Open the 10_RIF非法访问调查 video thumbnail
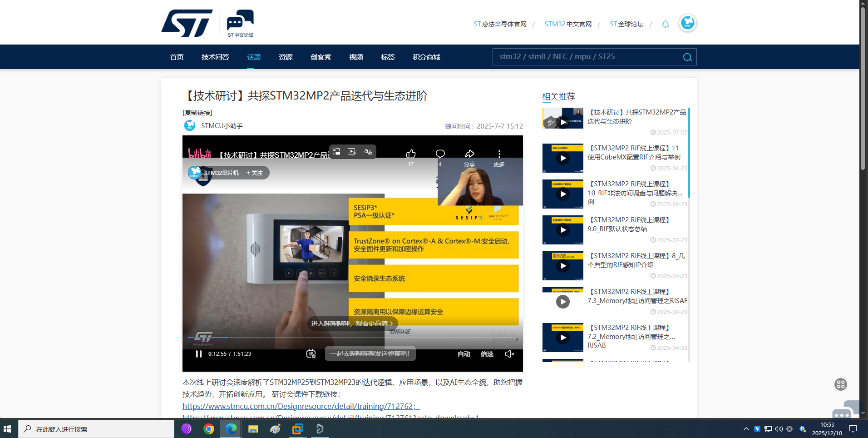 click(563, 194)
